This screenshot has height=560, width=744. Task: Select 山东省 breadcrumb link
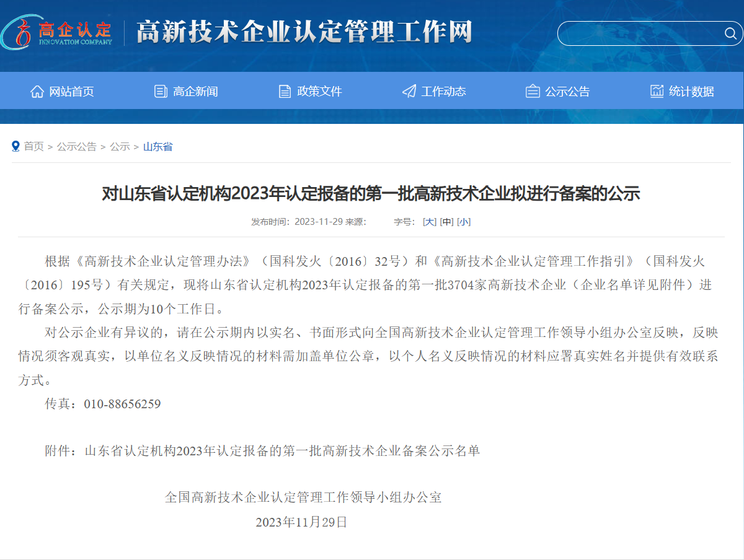coord(157,147)
